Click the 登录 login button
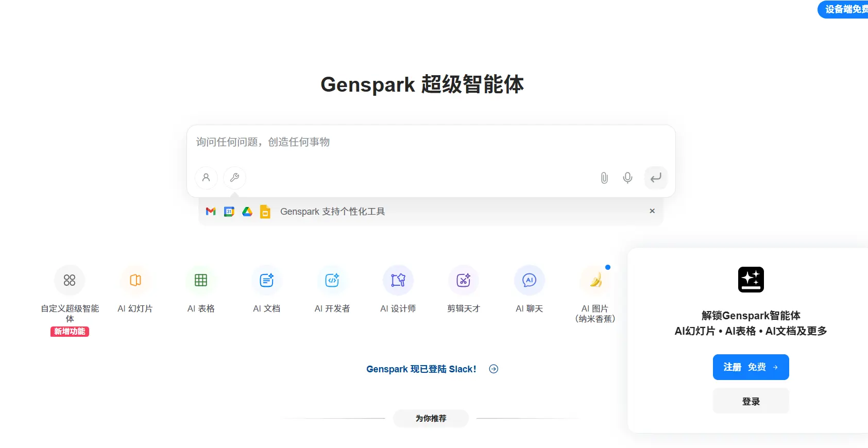This screenshot has height=448, width=868. click(x=751, y=401)
